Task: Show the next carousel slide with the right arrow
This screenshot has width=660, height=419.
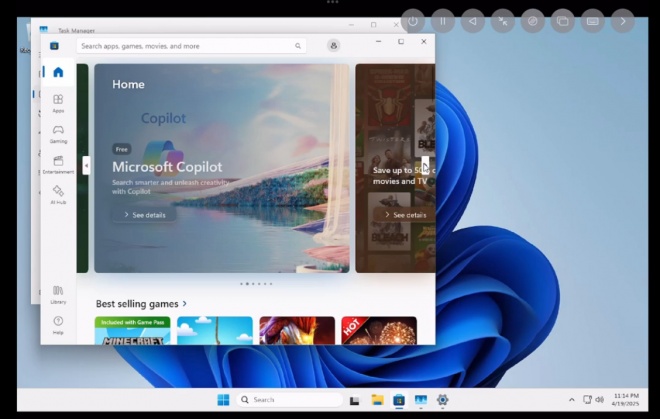Action: pyautogui.click(x=425, y=165)
